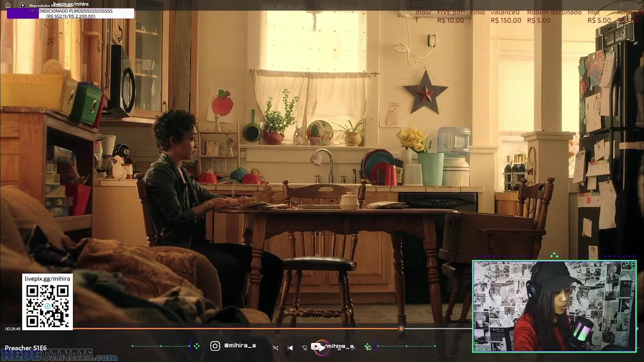Click the orange seek bar thumb
The image size is (644, 362).
click(x=401, y=328)
